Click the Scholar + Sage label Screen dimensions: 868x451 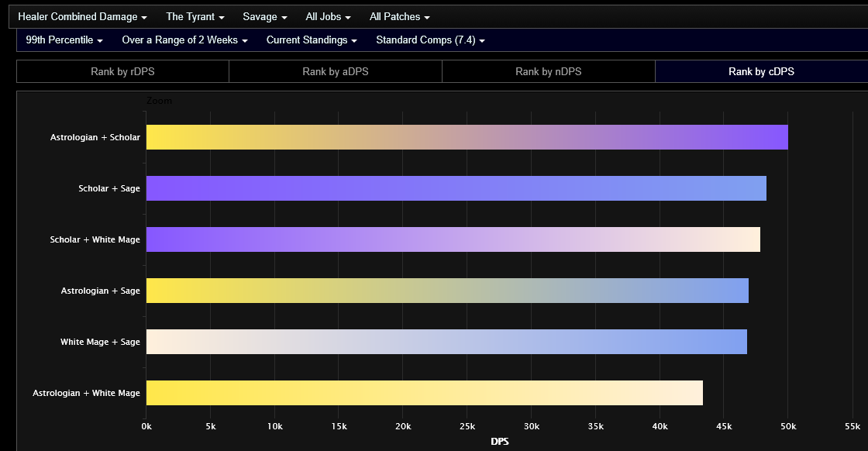[x=109, y=188]
